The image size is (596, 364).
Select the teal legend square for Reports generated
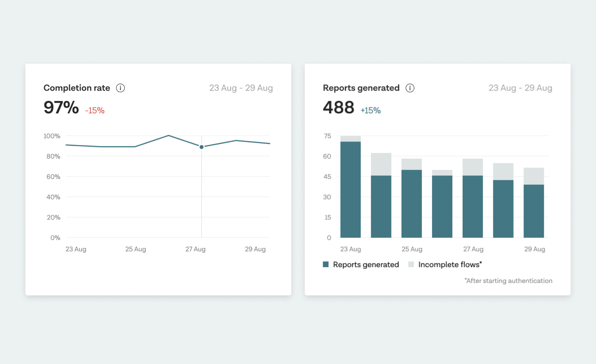(x=326, y=264)
